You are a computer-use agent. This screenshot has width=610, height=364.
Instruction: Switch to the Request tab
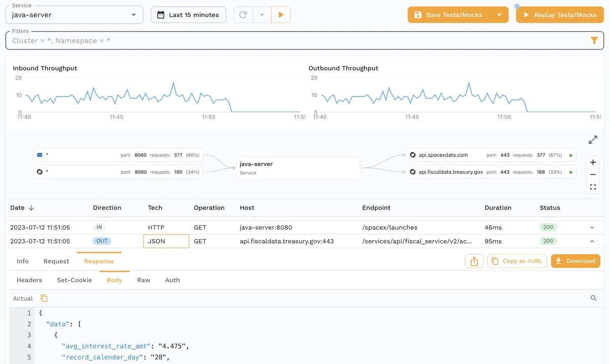[56, 261]
